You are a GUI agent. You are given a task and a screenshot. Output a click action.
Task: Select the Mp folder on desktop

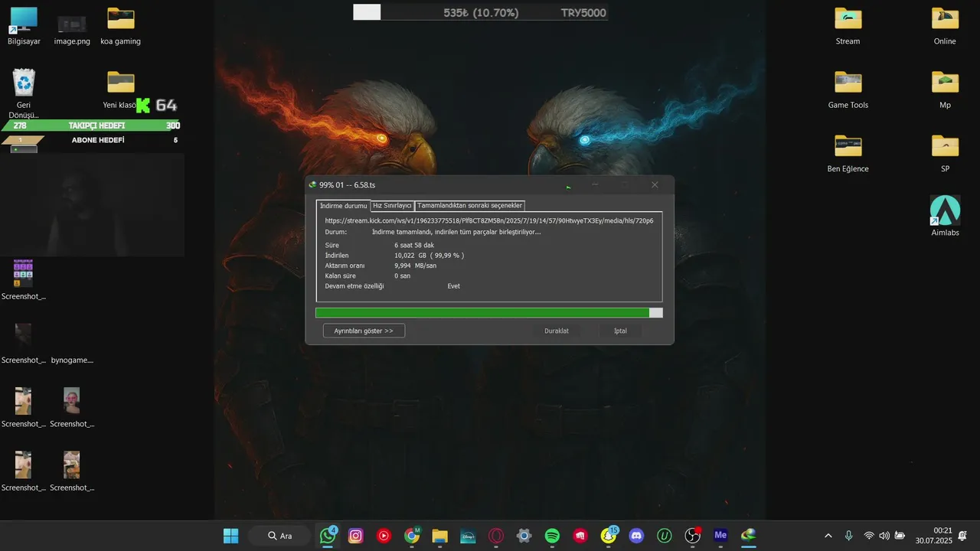click(x=945, y=90)
